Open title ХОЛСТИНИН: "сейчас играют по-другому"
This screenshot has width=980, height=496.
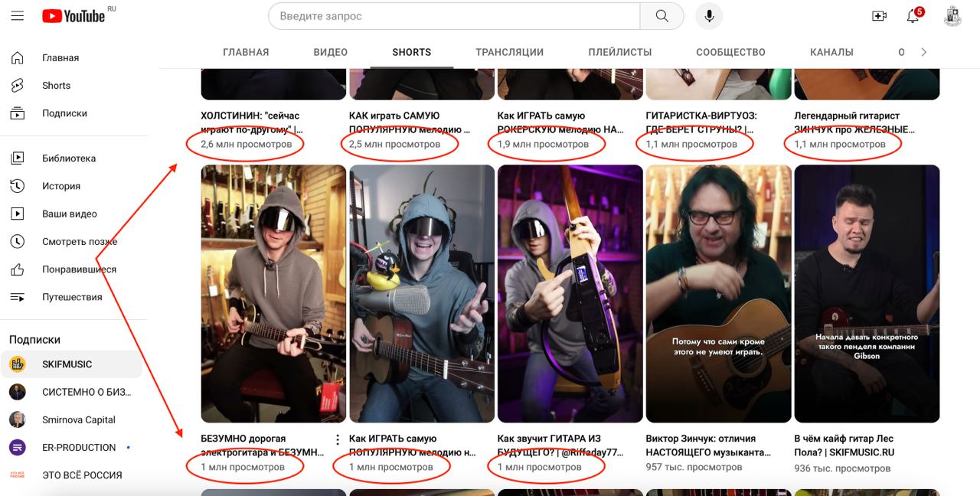coord(252,122)
